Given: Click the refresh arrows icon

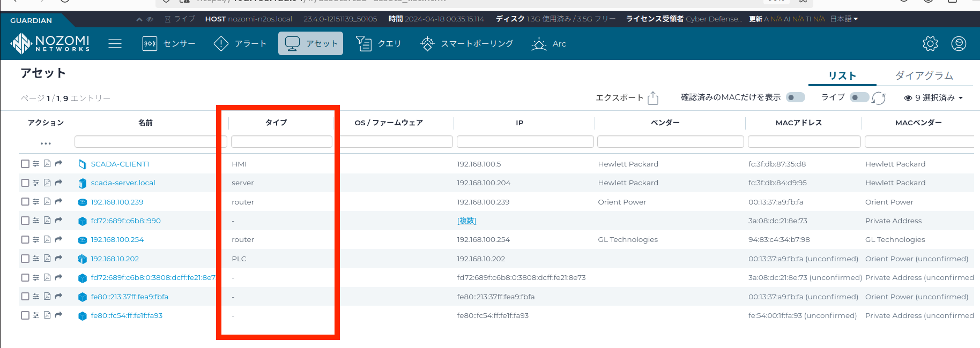Looking at the screenshot, I should tap(879, 98).
